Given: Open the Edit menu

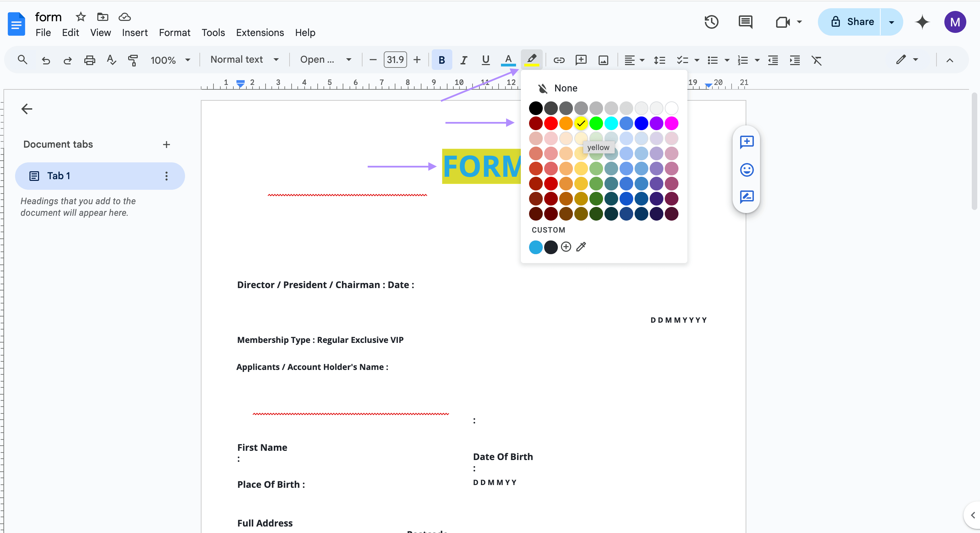Looking at the screenshot, I should (70, 33).
